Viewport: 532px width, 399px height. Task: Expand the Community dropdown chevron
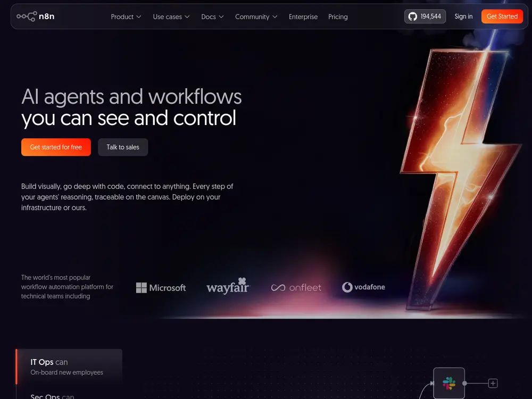(x=275, y=16)
